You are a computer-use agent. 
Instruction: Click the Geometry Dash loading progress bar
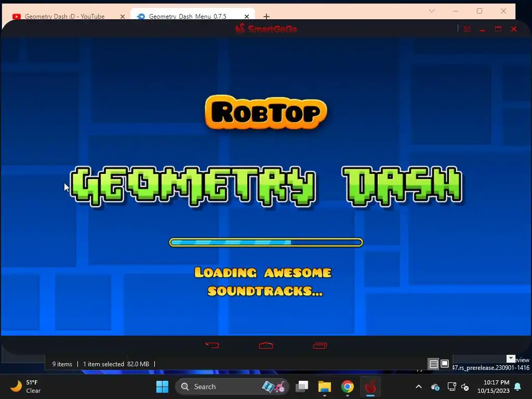pos(266,242)
